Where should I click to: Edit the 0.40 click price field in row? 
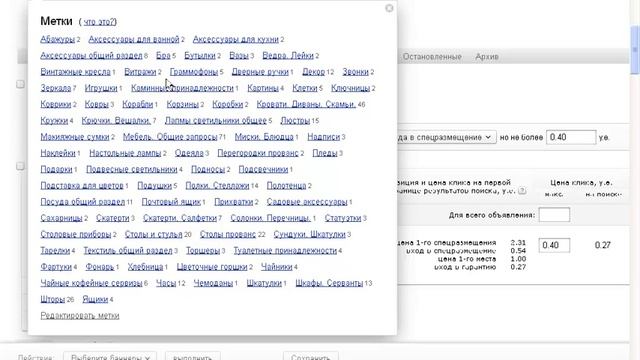(x=554, y=245)
